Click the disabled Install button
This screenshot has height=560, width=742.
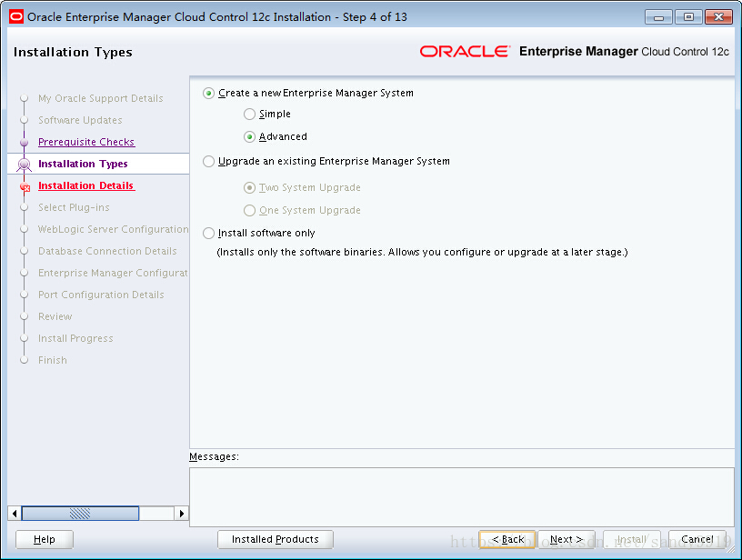pyautogui.click(x=631, y=539)
